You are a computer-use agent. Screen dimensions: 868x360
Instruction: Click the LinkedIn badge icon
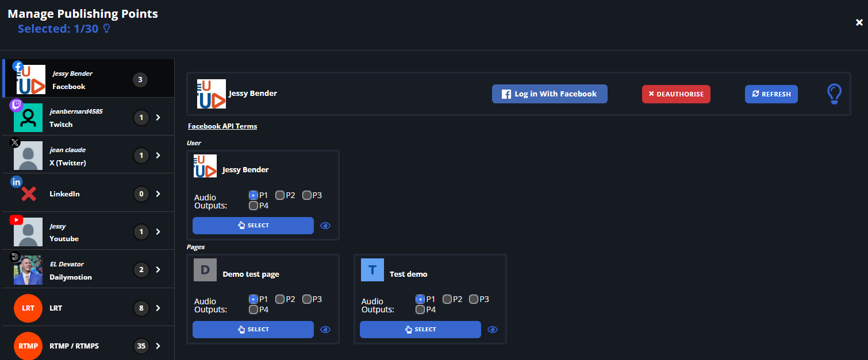pos(16,182)
